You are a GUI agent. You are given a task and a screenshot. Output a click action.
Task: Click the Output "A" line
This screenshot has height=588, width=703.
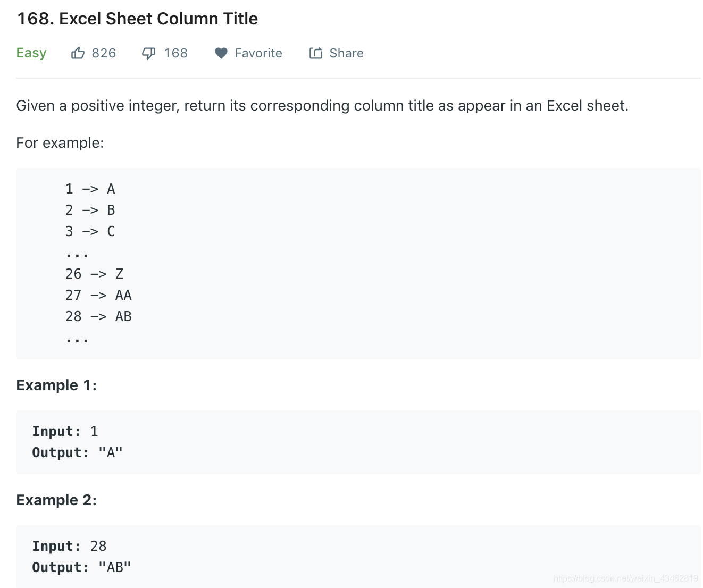[77, 452]
